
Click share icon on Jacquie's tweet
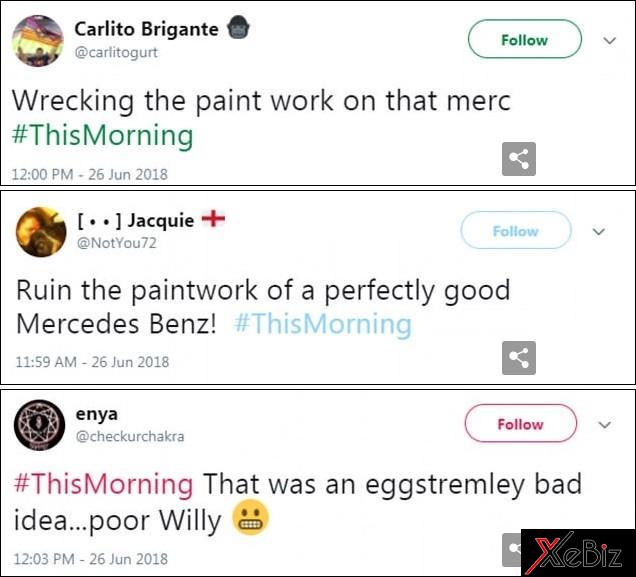pos(519,358)
